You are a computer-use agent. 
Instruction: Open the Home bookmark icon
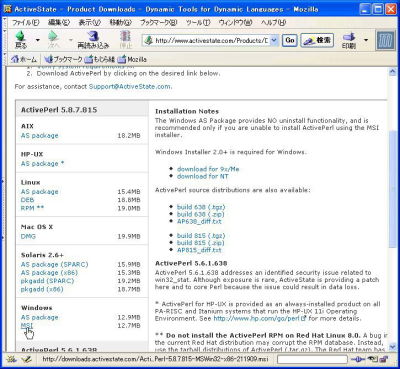[x=15, y=59]
